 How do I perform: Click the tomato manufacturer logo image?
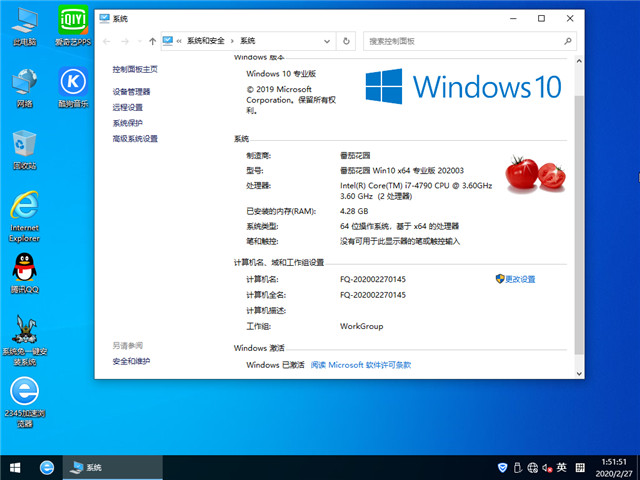coord(535,173)
